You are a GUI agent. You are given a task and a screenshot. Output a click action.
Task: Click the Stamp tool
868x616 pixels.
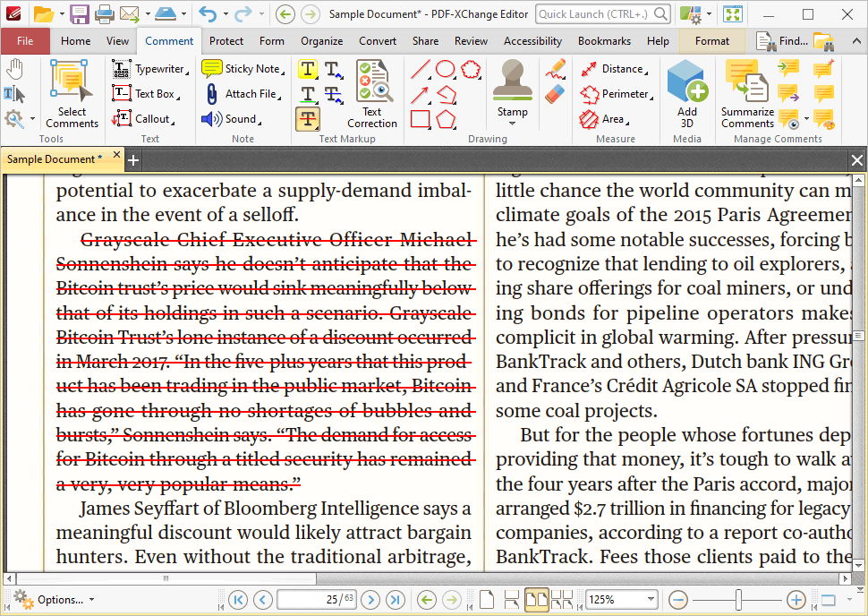pos(512,89)
